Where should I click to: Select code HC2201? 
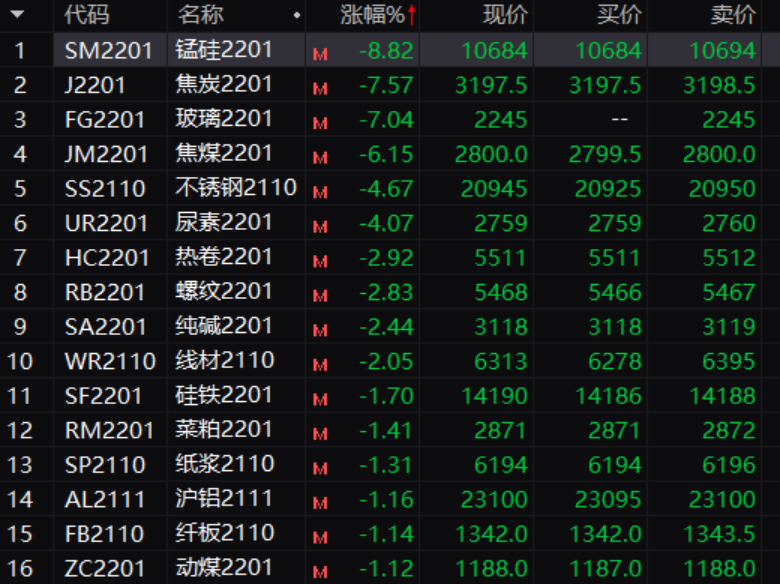[x=107, y=258]
